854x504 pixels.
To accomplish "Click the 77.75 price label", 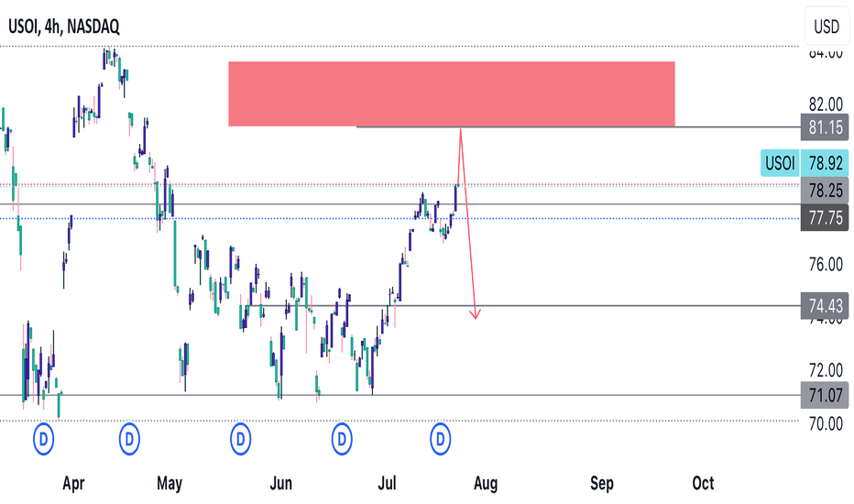I will (825, 218).
